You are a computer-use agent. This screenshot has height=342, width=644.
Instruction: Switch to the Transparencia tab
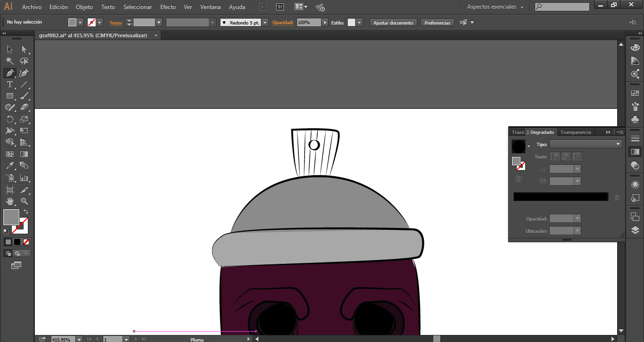coord(575,132)
